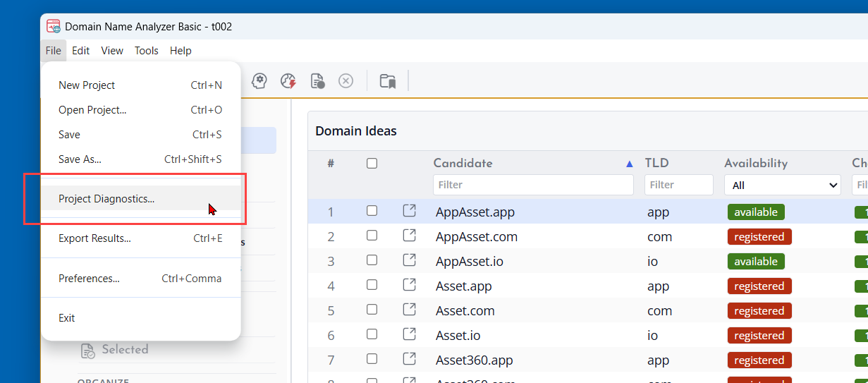
Task: Click the # column header
Action: [331, 164]
